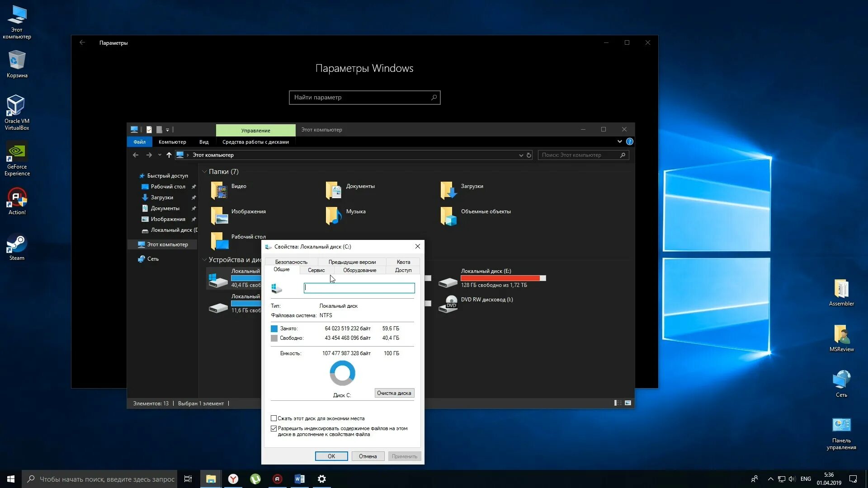This screenshot has width=868, height=488.
Task: Click the Up directory arrow
Action: click(169, 155)
